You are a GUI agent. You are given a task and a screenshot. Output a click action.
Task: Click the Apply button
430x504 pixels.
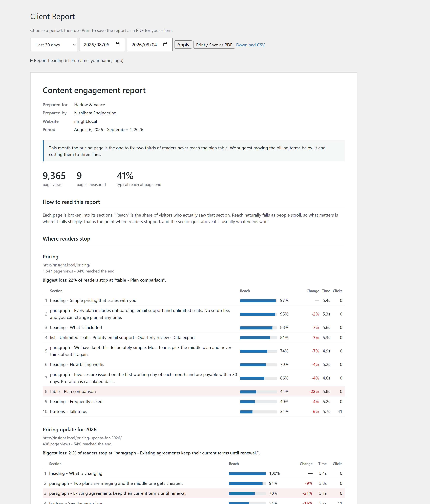[x=183, y=45]
